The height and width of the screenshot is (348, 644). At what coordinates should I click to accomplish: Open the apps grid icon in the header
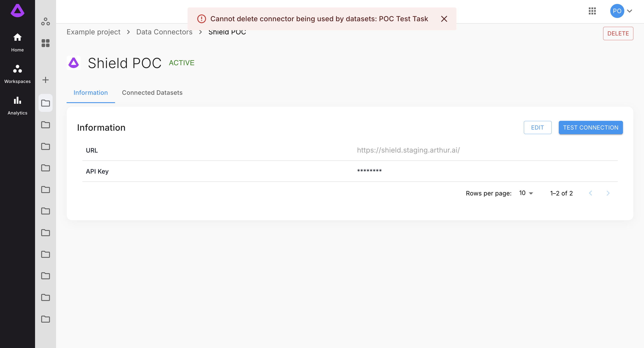point(592,11)
